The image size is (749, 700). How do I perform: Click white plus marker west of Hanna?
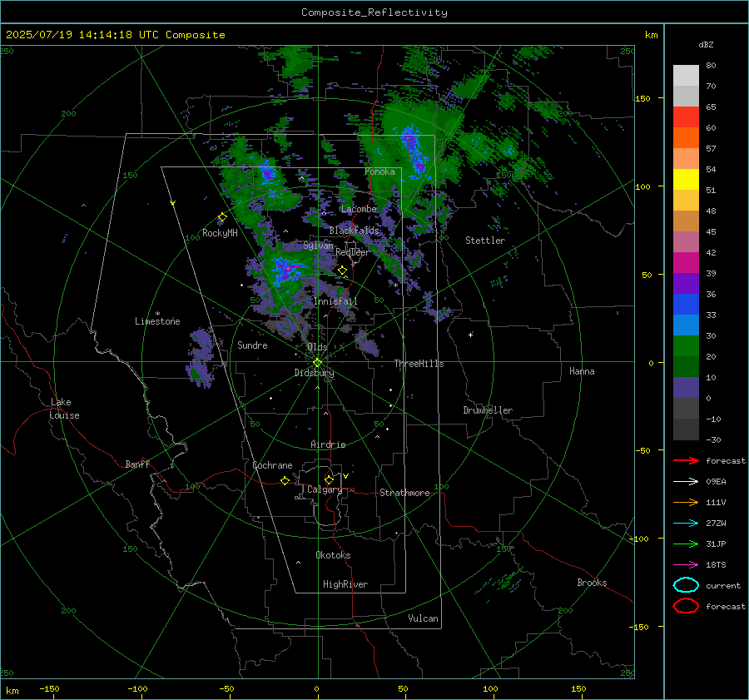click(x=470, y=335)
